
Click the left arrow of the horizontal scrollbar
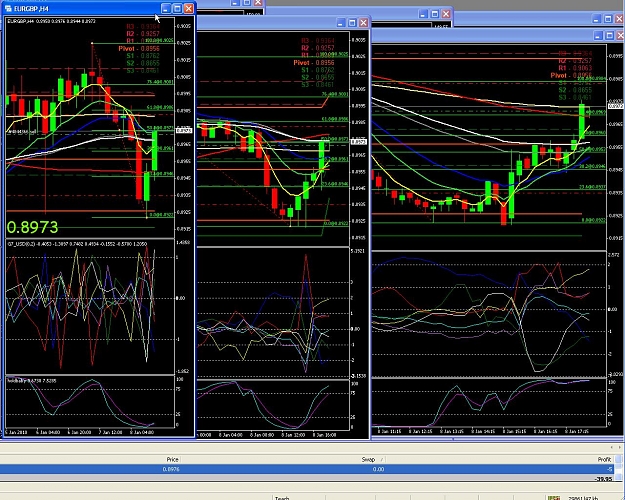pyautogui.click(x=613, y=448)
